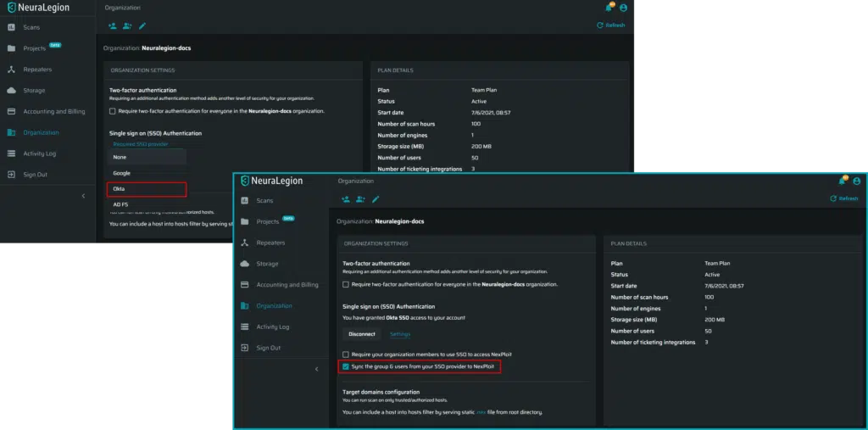Select Organization in the back window sidebar
The width and height of the screenshot is (868, 430).
[41, 132]
